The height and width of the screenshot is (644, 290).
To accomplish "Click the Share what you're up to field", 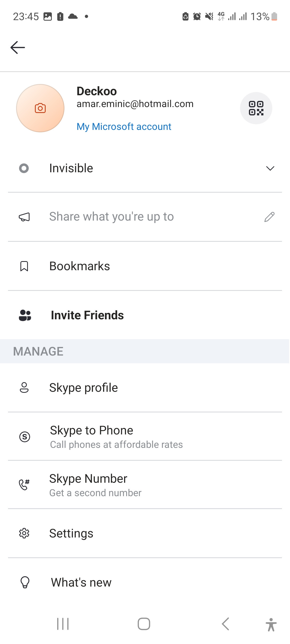I will pos(145,217).
